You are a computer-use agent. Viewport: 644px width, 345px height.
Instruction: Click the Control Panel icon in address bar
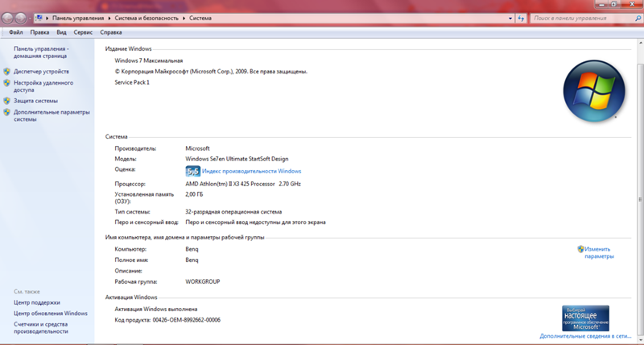(39, 18)
